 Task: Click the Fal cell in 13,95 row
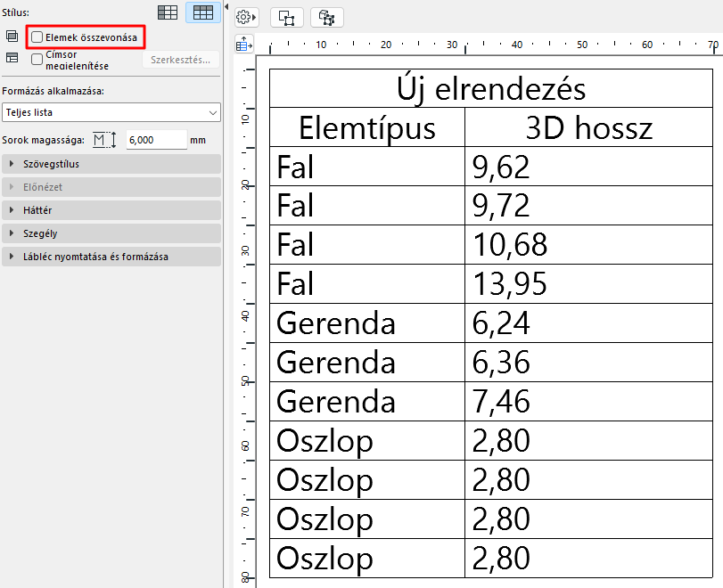point(367,284)
